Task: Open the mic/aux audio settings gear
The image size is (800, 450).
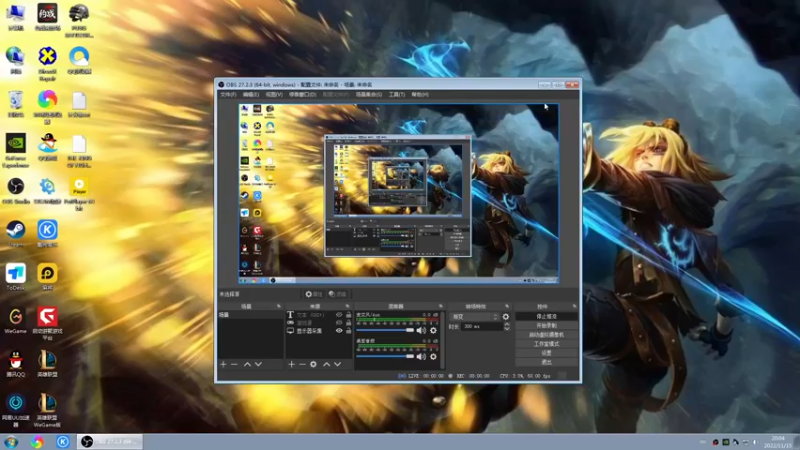Action: coord(433,331)
